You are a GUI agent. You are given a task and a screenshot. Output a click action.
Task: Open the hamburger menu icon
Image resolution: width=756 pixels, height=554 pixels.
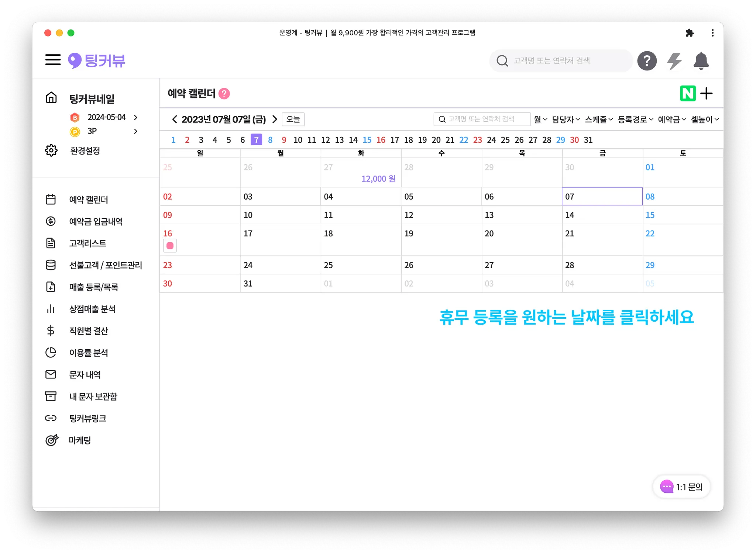coord(53,60)
